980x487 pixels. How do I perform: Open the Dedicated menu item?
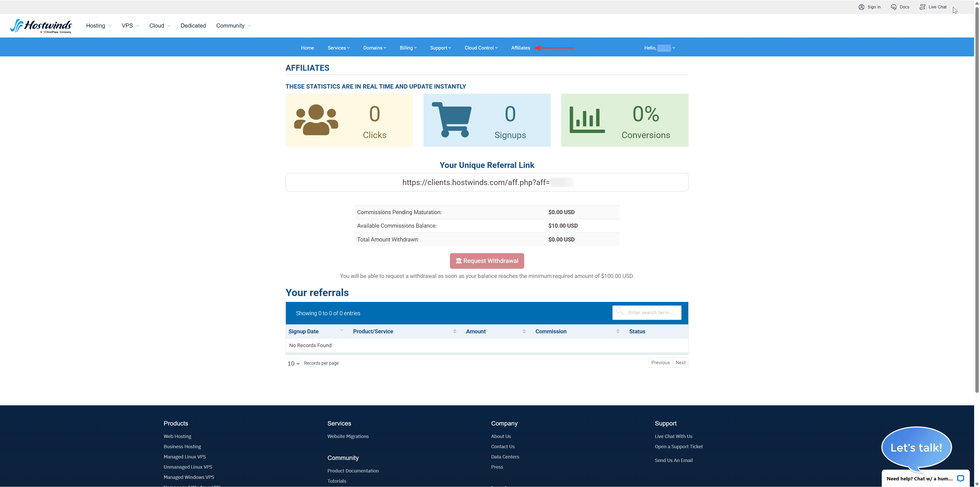tap(193, 26)
